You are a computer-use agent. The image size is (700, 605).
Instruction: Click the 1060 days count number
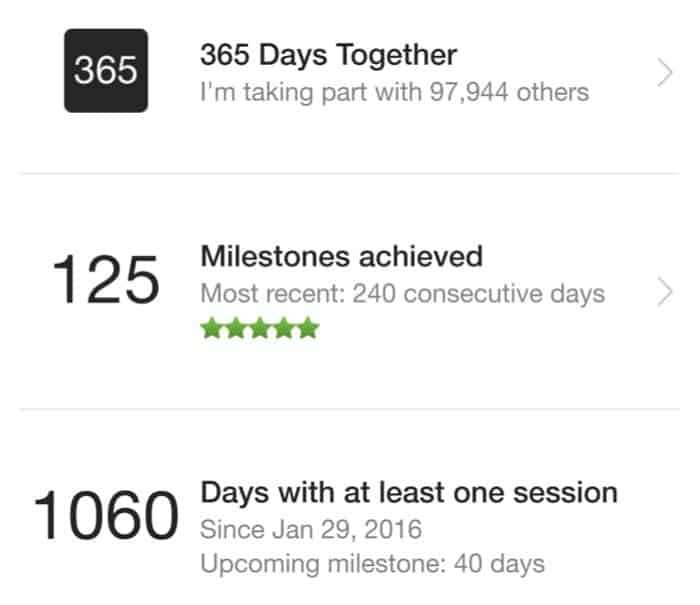point(106,515)
